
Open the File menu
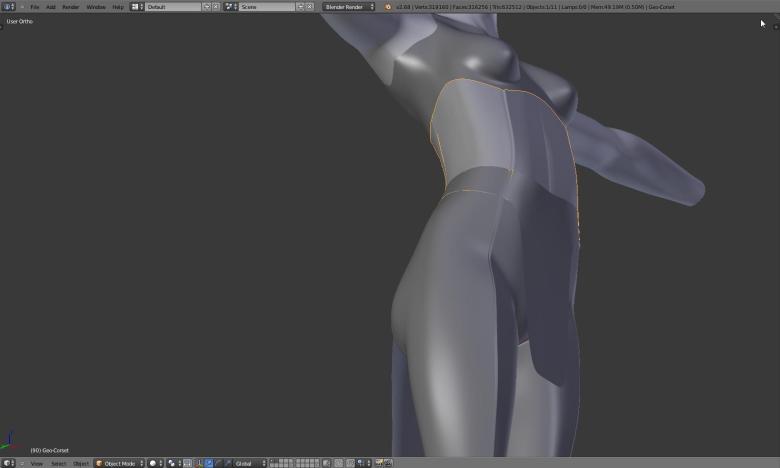click(34, 7)
